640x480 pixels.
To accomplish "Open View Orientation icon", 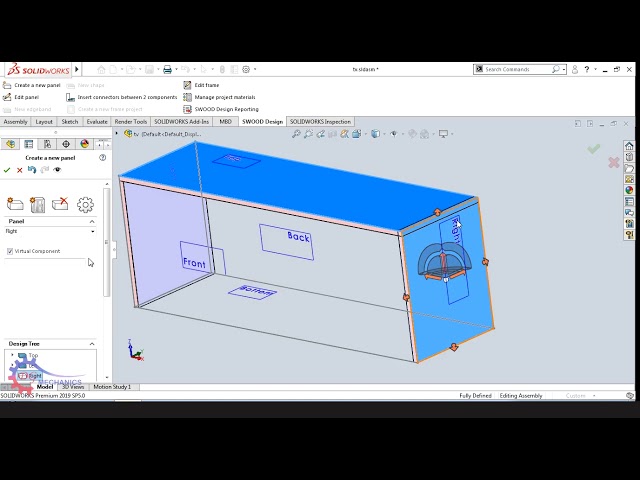I will click(x=356, y=134).
